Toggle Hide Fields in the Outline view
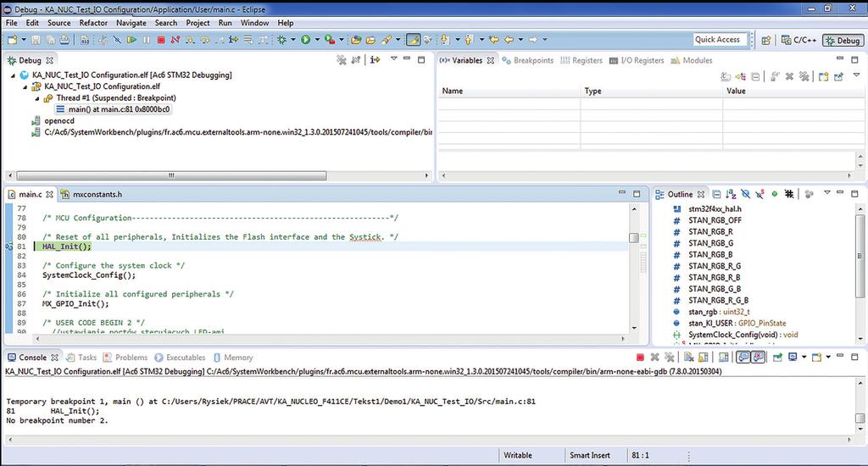868x466 pixels. [x=745, y=194]
